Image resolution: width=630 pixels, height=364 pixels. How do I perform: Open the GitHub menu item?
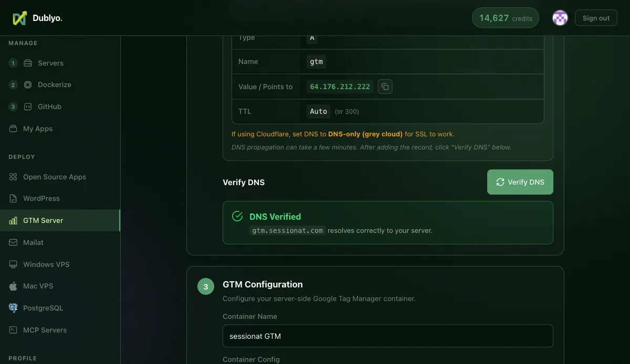[60, 106]
